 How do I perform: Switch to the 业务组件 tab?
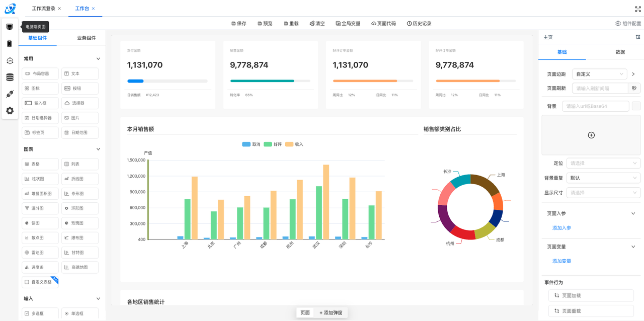coord(86,38)
